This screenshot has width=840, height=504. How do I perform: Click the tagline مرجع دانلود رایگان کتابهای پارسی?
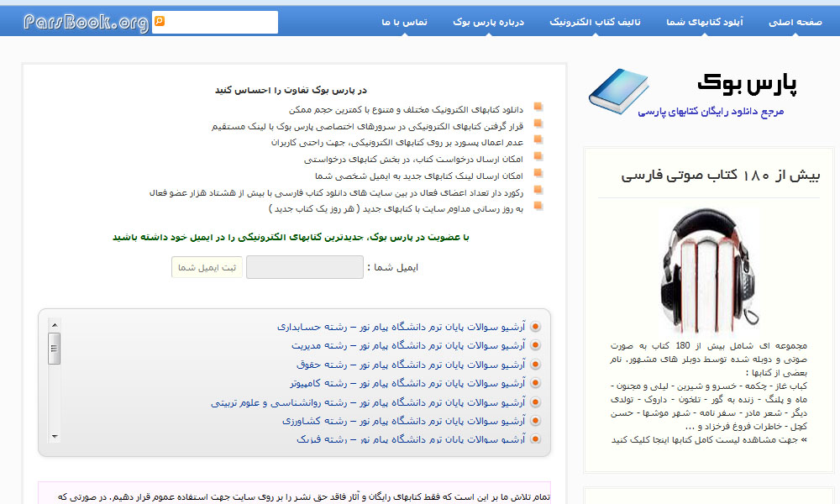pyautogui.click(x=711, y=112)
